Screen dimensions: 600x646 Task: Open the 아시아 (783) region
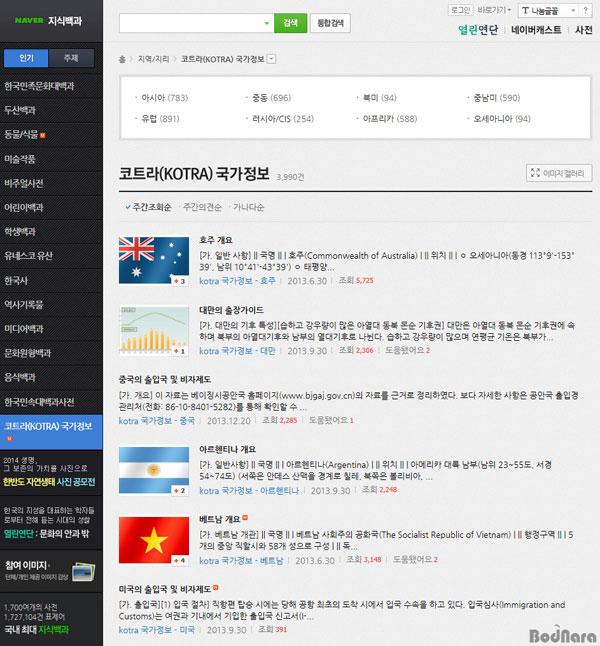(164, 98)
